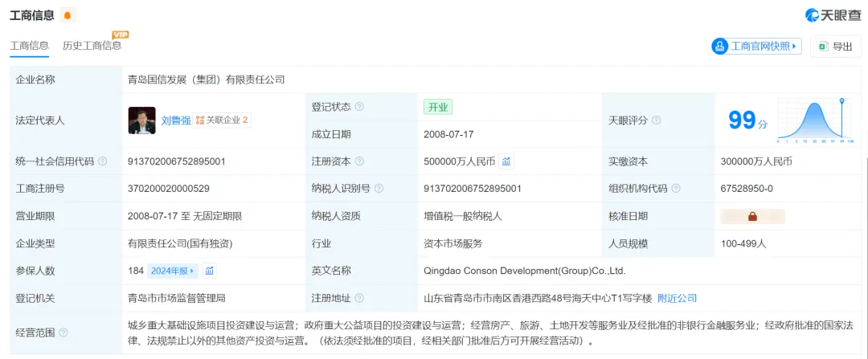Screen dimensions: 868x359
Task: Click the avatar icon in 工商官网快照
Action: (719, 47)
